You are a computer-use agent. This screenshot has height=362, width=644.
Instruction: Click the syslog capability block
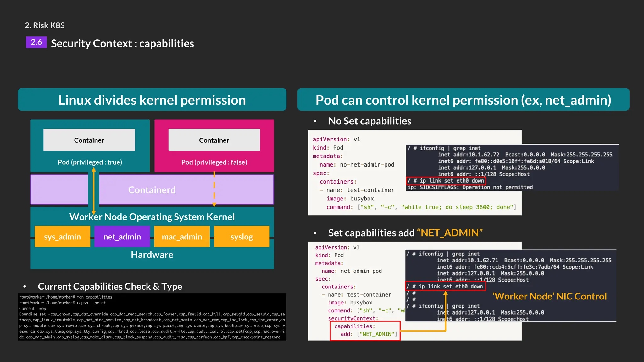(241, 237)
